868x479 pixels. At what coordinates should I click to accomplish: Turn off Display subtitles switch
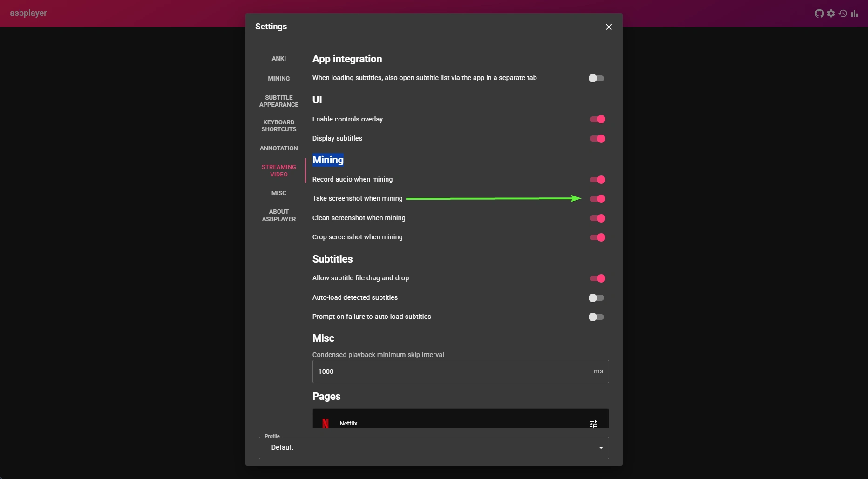[597, 139]
